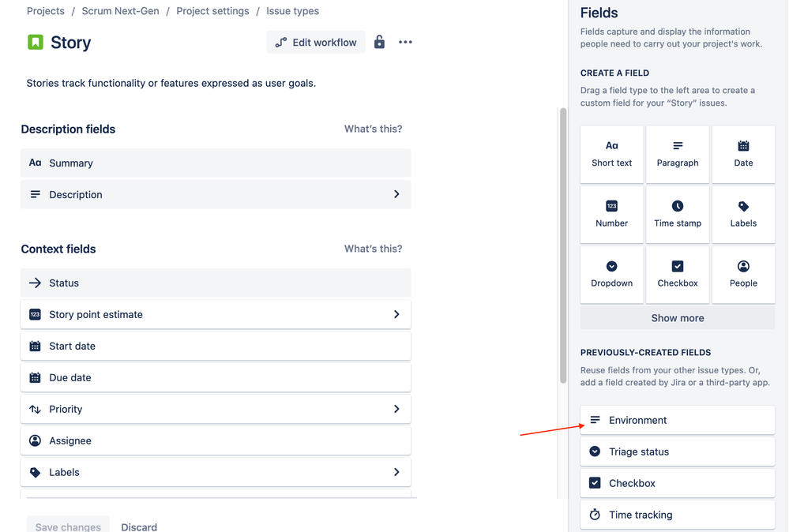
Task: Select the Number field type
Action: pos(612,215)
